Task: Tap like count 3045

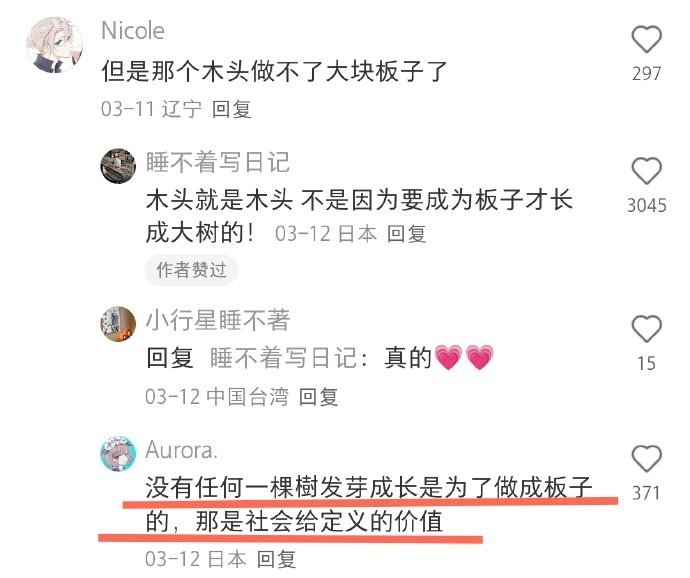Action: point(646,206)
